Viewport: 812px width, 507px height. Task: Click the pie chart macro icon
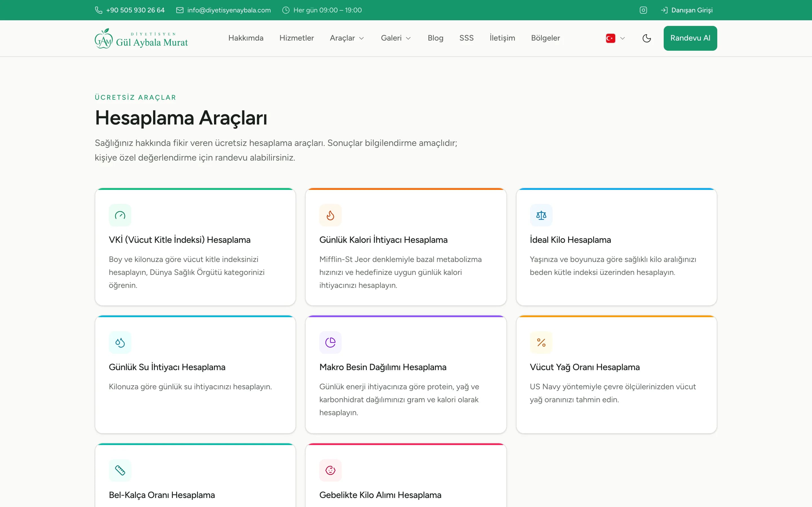point(330,342)
